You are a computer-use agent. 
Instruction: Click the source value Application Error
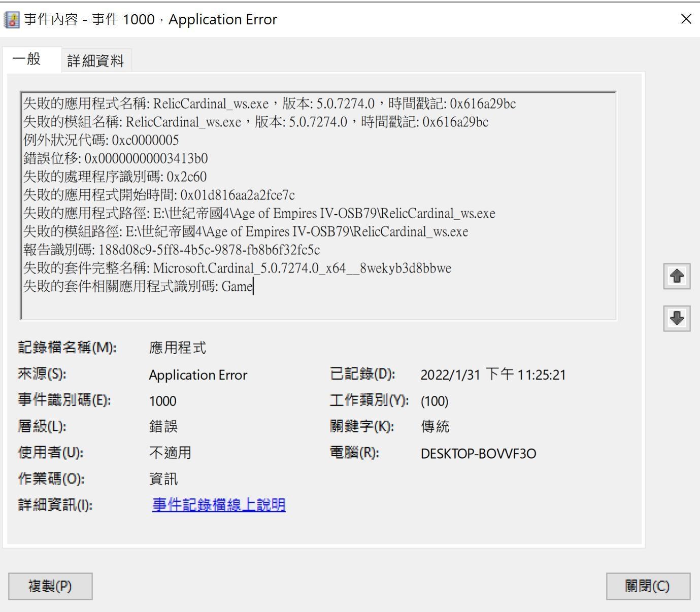pyautogui.click(x=198, y=375)
